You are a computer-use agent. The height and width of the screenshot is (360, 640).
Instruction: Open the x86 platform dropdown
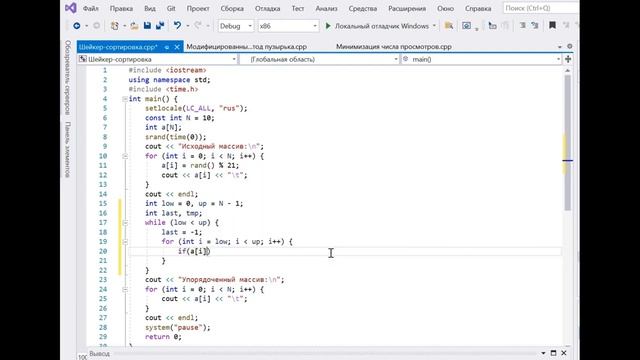288,26
